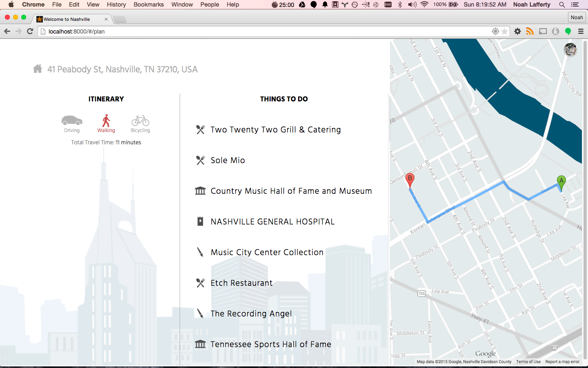
Task: Click the green balloon extension icon
Action: [568, 31]
